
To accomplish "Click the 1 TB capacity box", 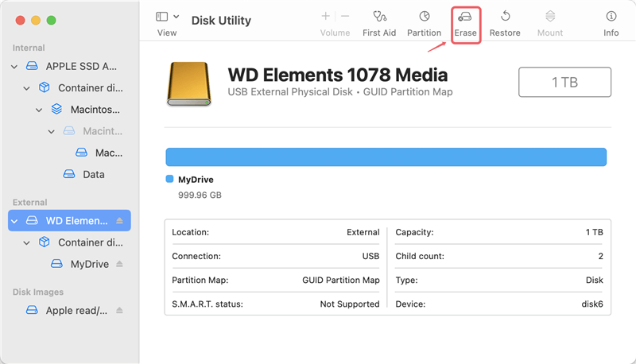I will 564,82.
